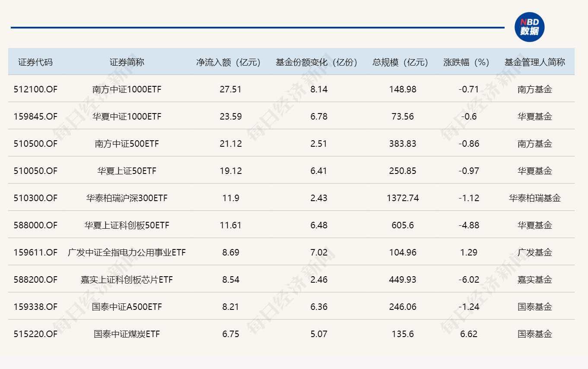This screenshot has height=369, width=588.
Task: Select net inflow value 27.51
Action: (x=230, y=89)
